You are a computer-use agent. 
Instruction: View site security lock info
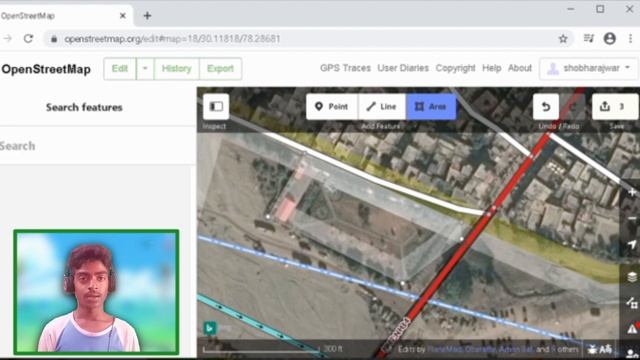click(x=54, y=39)
